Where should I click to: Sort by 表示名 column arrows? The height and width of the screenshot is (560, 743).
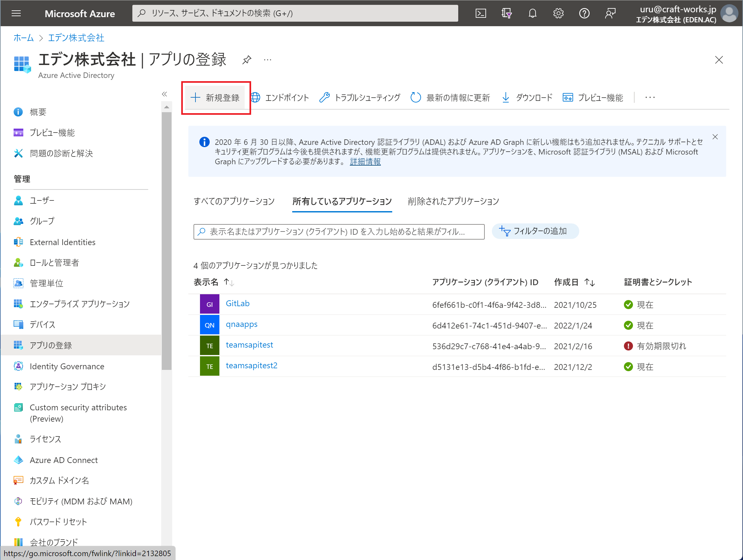pyautogui.click(x=229, y=282)
